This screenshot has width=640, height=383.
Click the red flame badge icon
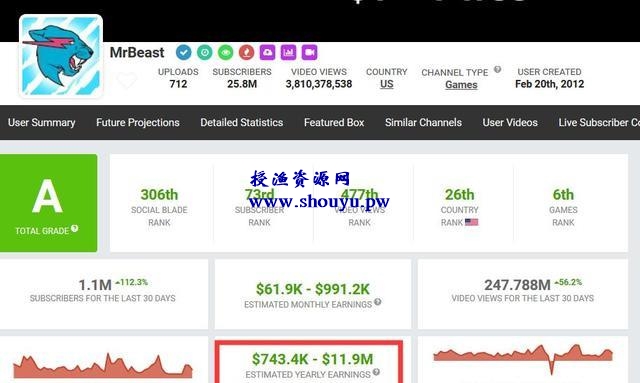pos(246,52)
